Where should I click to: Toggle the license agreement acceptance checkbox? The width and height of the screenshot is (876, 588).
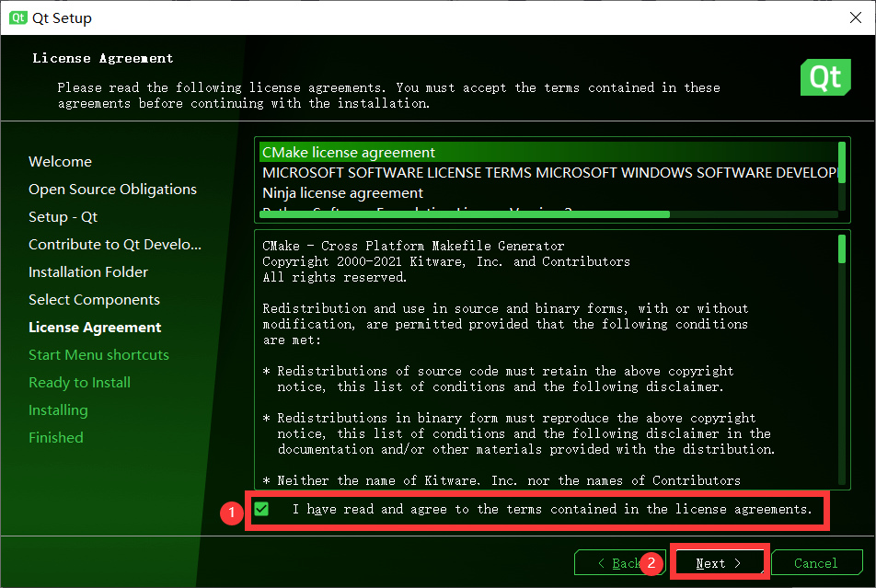(261, 509)
